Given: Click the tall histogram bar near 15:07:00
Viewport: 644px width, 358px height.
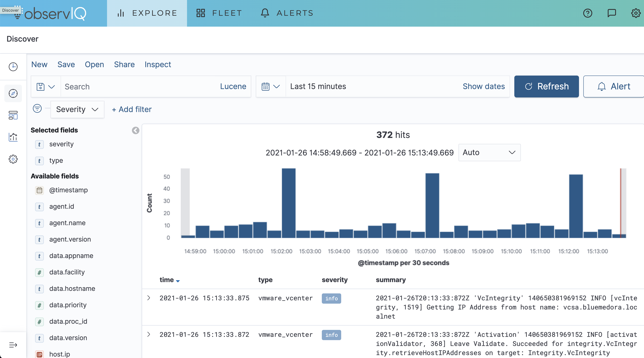Looking at the screenshot, I should pos(432,205).
